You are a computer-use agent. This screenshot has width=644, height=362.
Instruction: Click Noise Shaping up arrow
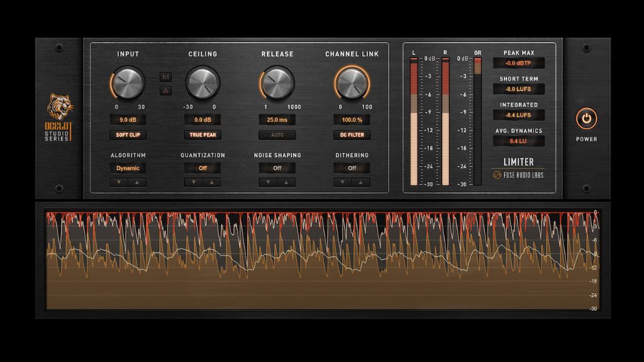pyautogui.click(x=287, y=182)
